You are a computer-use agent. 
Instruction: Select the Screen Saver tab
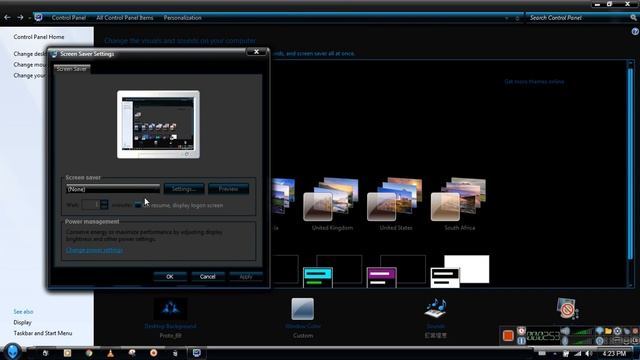tap(72, 69)
